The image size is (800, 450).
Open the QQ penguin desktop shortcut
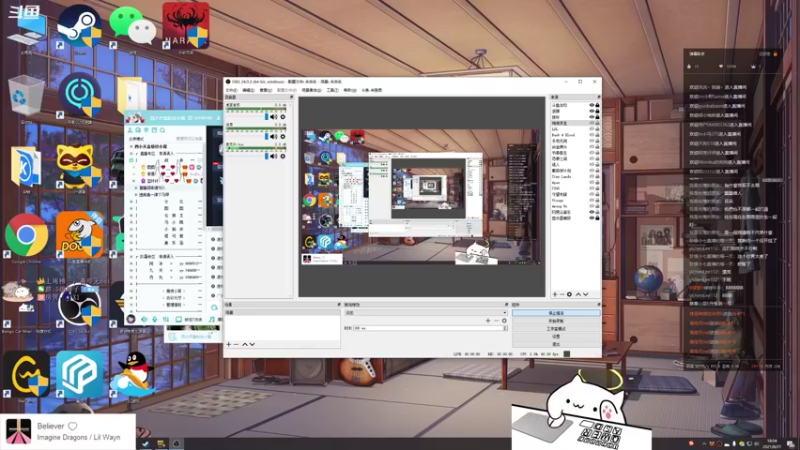coord(133,374)
